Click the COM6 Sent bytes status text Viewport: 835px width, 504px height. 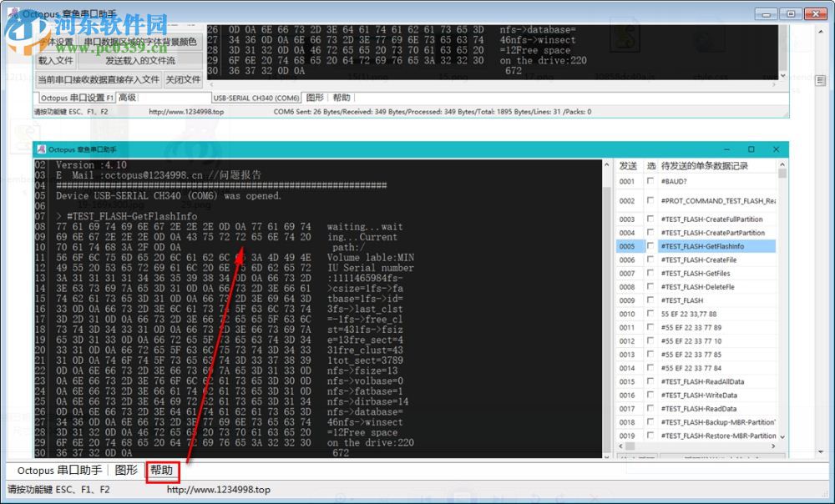[x=432, y=112]
